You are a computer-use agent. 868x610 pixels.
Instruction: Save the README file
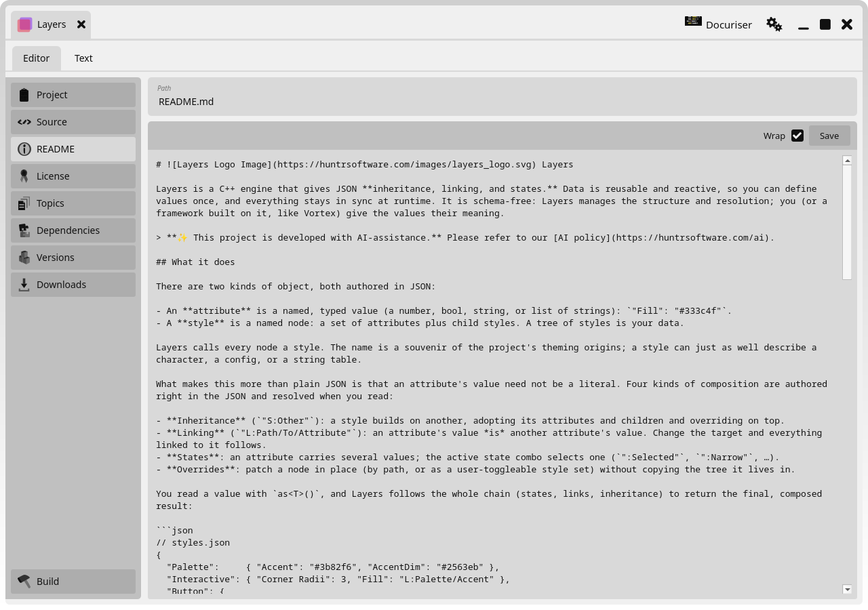[829, 136]
